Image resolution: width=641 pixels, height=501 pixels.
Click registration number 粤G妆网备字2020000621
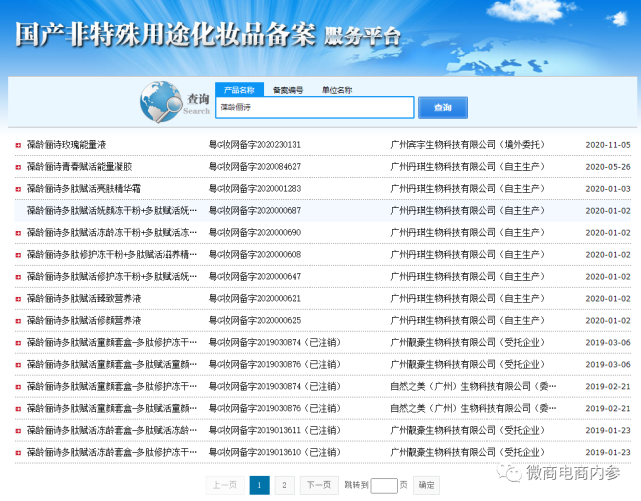pos(255,299)
